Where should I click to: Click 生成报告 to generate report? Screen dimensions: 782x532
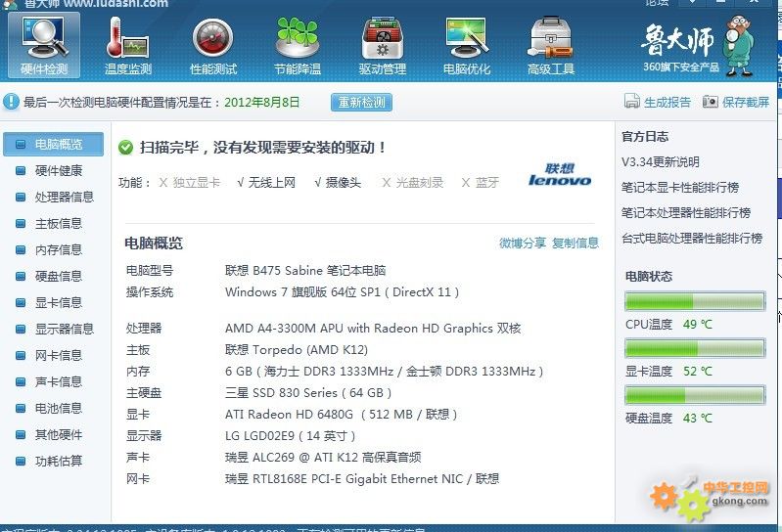(658, 102)
